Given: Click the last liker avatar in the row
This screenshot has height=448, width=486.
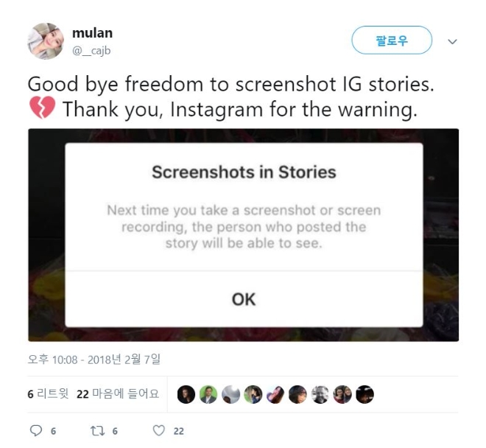Looking at the screenshot, I should coord(364,394).
